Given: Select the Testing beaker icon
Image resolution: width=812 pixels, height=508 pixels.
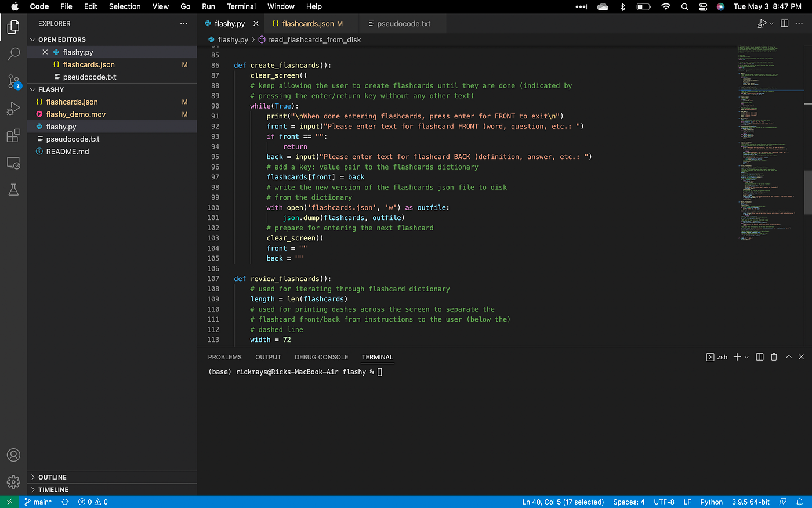Looking at the screenshot, I should (13, 189).
